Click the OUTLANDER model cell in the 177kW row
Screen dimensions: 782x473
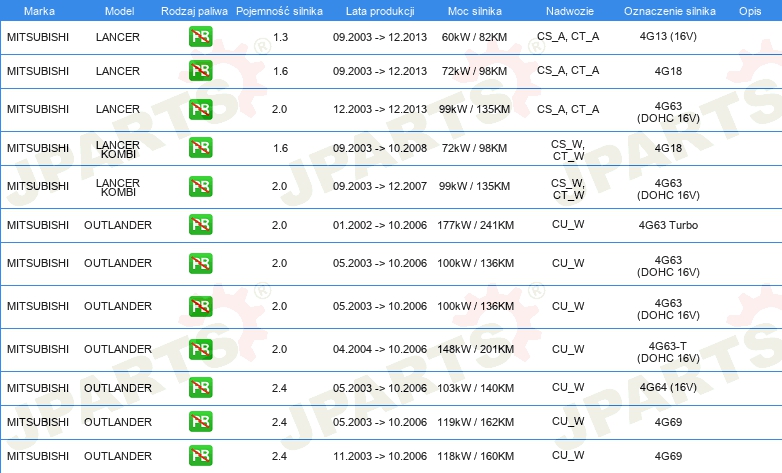[118, 225]
